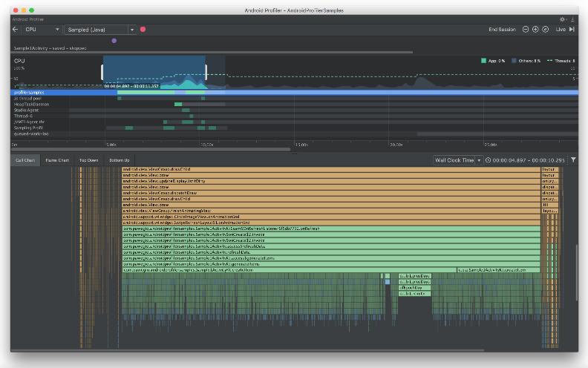Open the Sampled (Java) configuration dropdown
The image size is (588, 368).
(100, 30)
